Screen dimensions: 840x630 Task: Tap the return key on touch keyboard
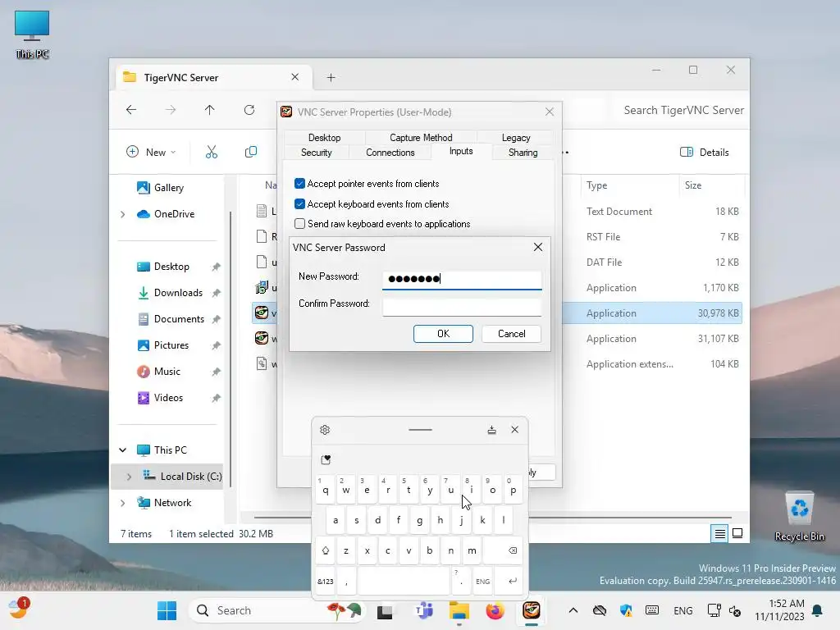pos(513,582)
